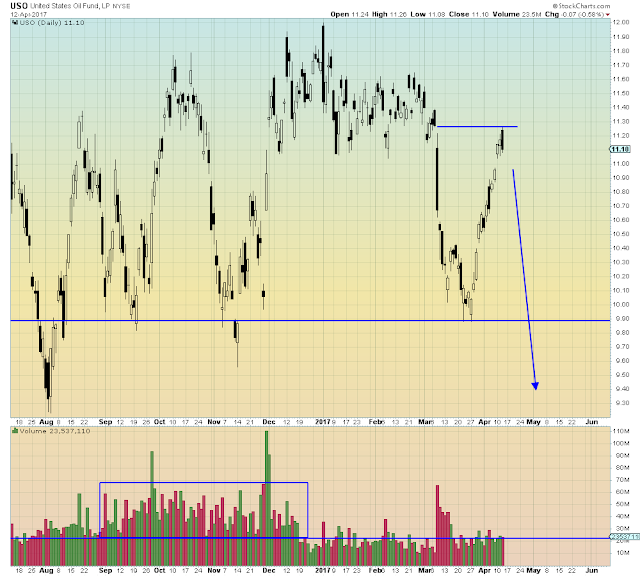Screen dimensions: 640x576
Task: Click the "United States Oil Fund, LP" name
Action: pyautogui.click(x=70, y=6)
